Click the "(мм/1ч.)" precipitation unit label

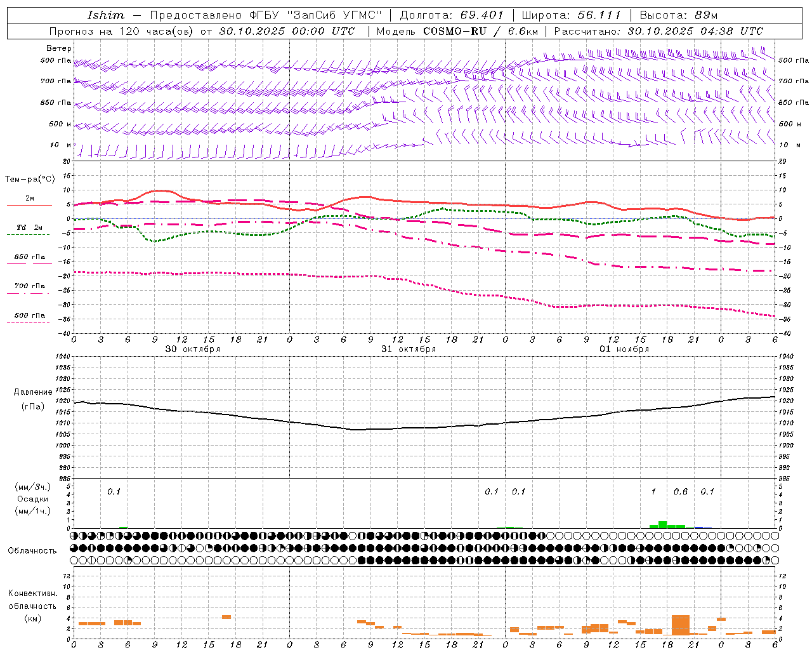[32, 511]
